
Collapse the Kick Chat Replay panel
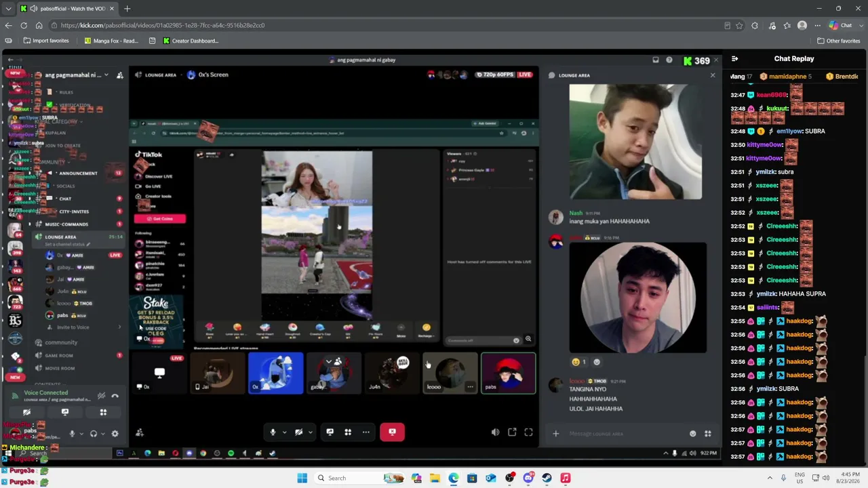[734, 59]
